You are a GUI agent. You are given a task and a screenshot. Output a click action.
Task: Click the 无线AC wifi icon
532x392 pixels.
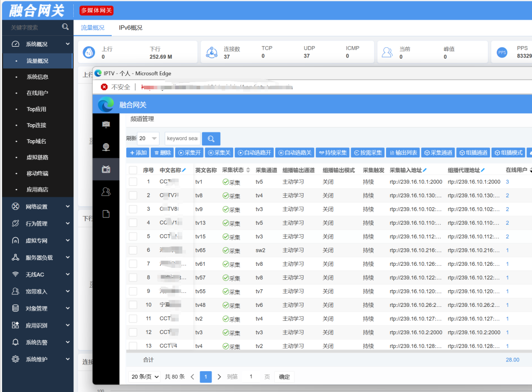(x=15, y=274)
